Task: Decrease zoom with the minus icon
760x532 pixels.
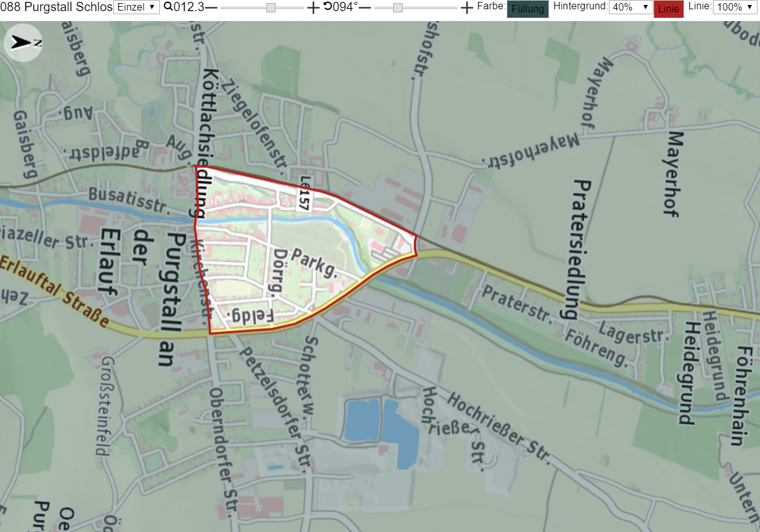Action: 211,7
